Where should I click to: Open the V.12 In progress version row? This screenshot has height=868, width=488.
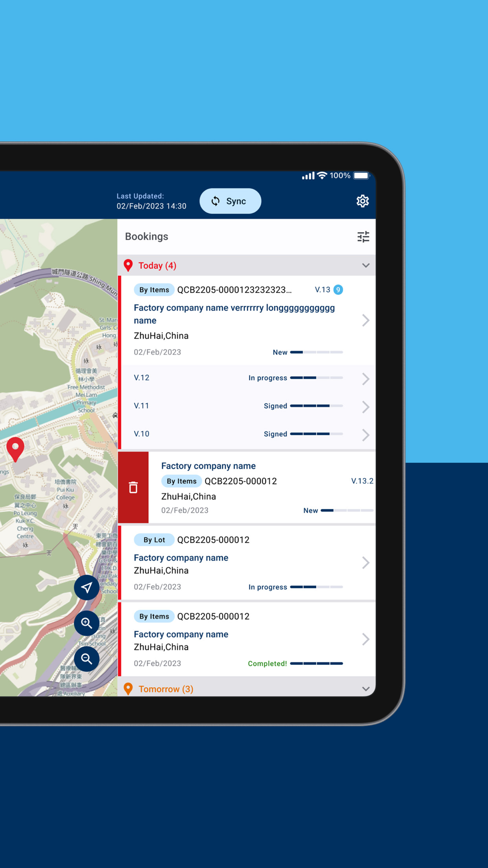[x=248, y=378]
